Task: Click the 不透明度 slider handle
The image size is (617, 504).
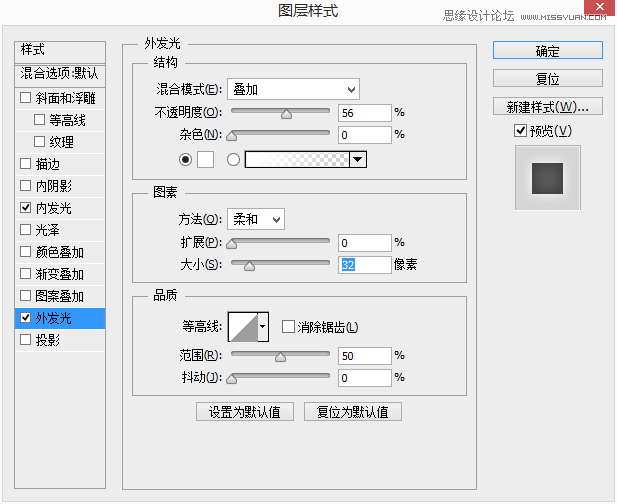Action: pyautogui.click(x=286, y=114)
